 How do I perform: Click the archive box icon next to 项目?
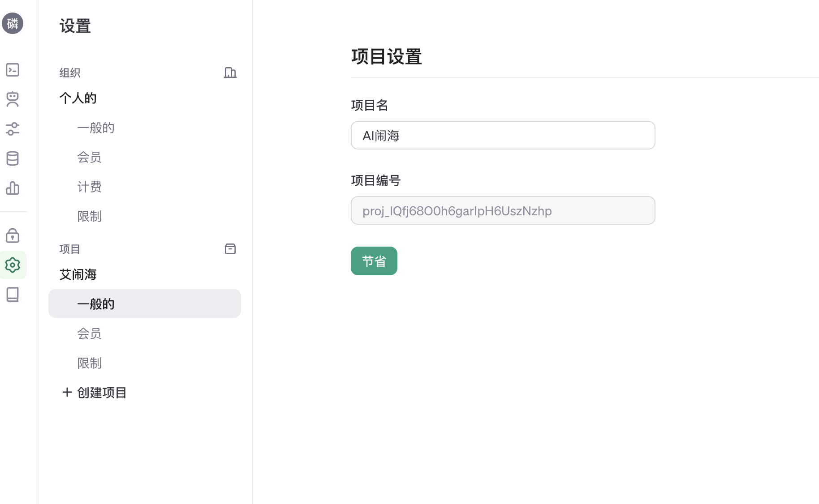click(230, 249)
